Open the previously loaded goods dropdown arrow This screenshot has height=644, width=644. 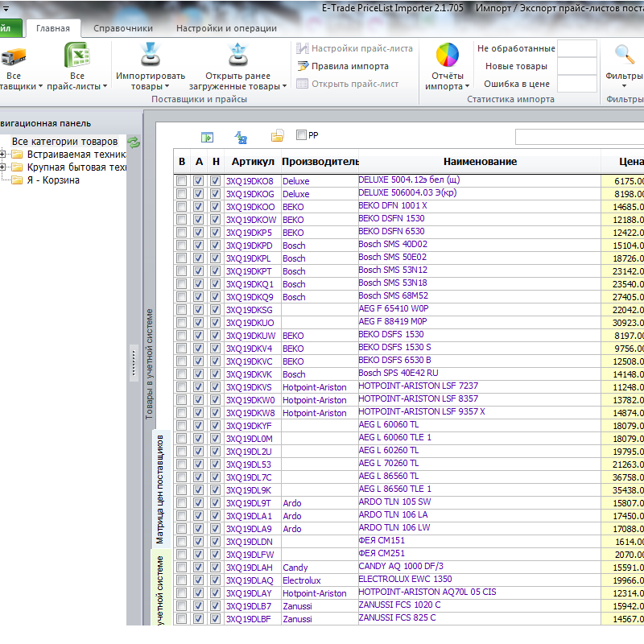[284, 86]
